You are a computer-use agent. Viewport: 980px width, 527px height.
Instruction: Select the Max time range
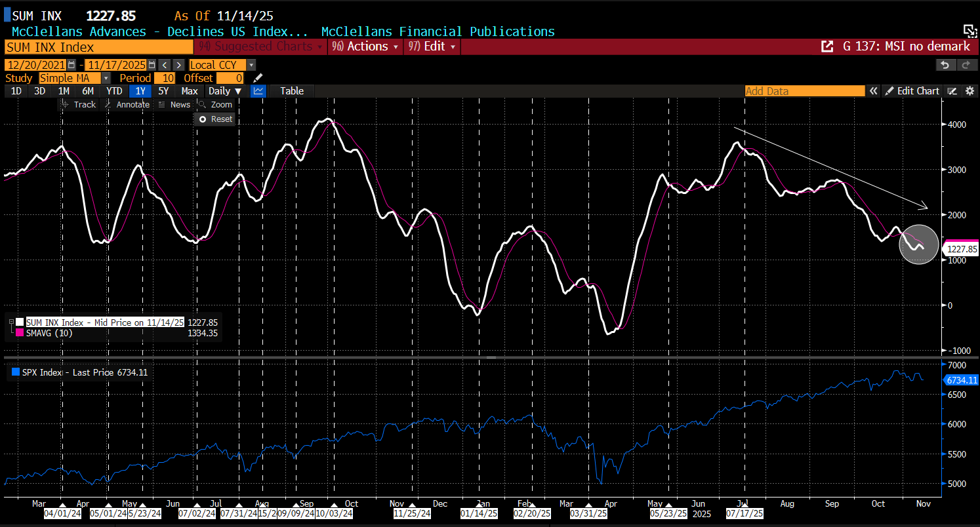click(x=190, y=91)
